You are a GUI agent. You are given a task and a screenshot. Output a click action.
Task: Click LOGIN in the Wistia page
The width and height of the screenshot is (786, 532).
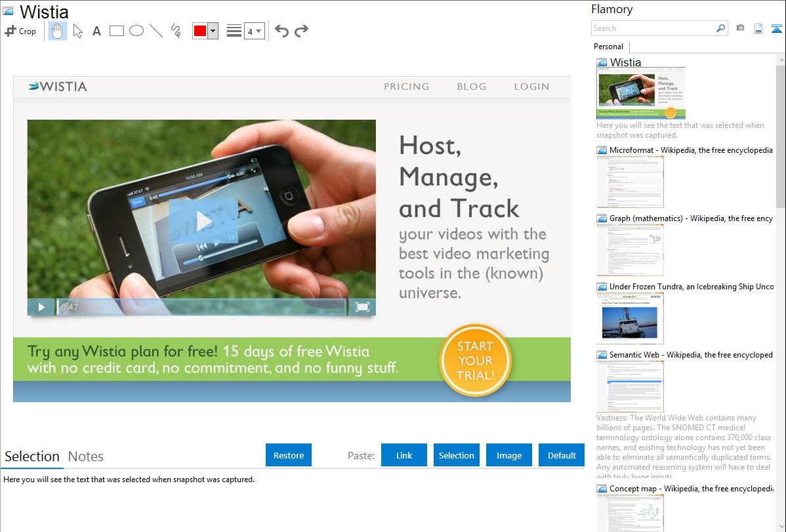[531, 86]
